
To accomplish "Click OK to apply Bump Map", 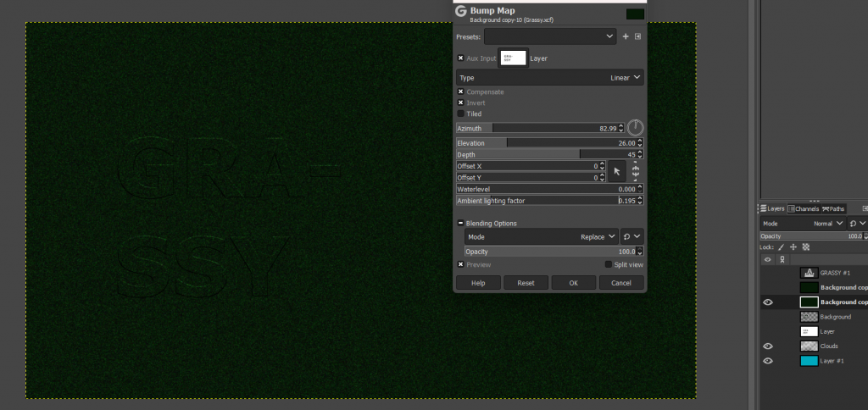I will (x=574, y=283).
